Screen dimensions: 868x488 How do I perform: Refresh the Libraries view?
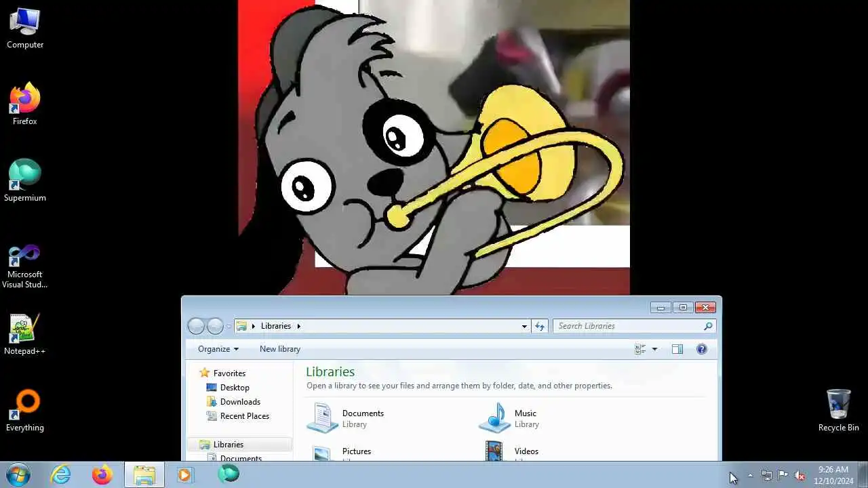click(x=540, y=326)
